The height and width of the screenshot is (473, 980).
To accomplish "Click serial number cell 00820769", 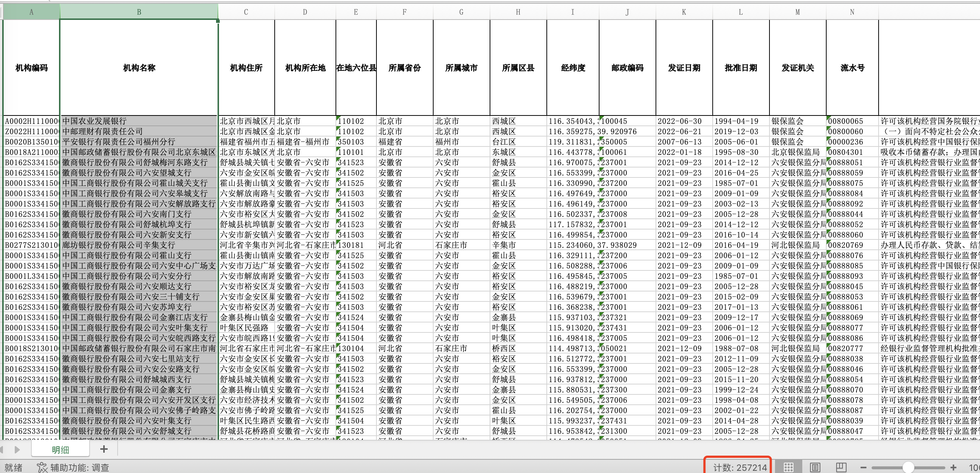I will (852, 245).
